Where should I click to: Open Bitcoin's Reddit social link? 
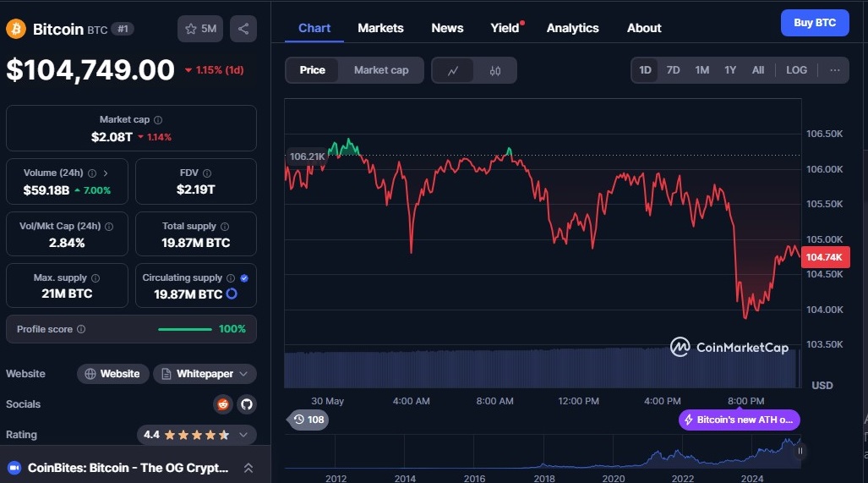pos(223,404)
